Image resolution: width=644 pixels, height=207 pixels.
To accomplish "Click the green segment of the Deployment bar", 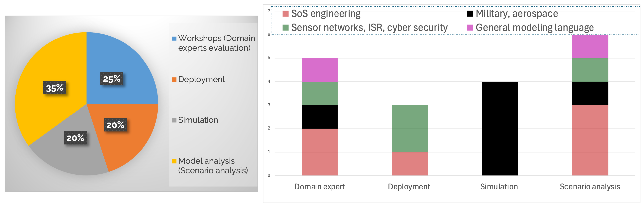I will 410,129.
